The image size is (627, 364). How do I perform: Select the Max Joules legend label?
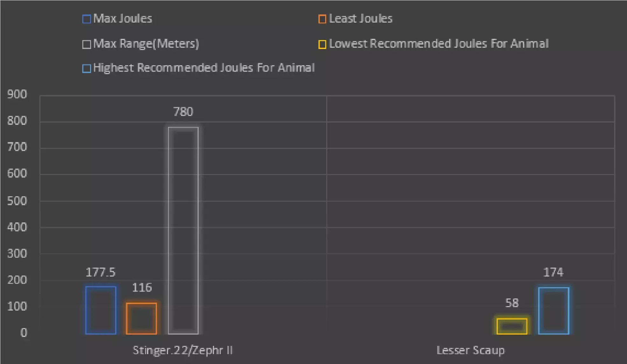(123, 19)
